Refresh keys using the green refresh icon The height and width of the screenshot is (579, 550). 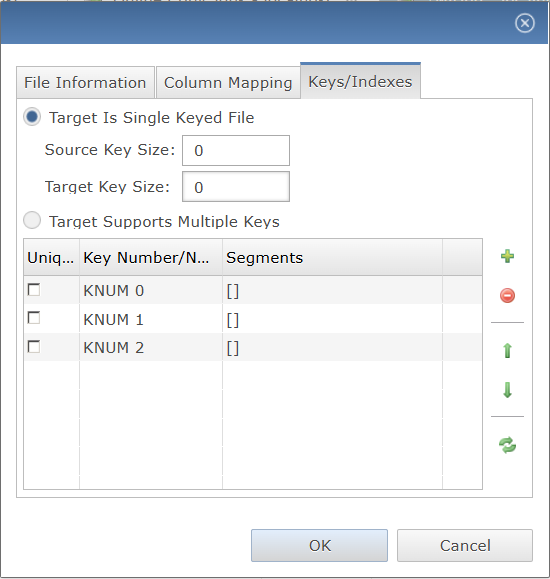(x=507, y=445)
